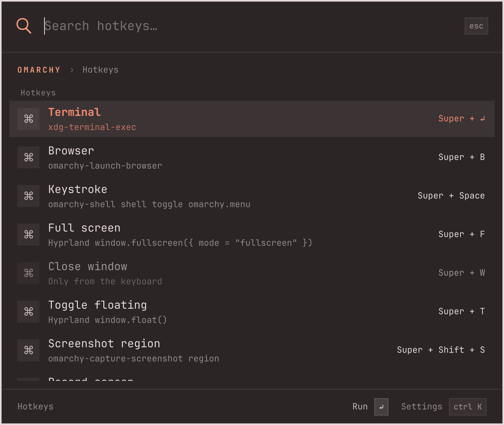Click the Hotkeys section header label

pos(38,93)
